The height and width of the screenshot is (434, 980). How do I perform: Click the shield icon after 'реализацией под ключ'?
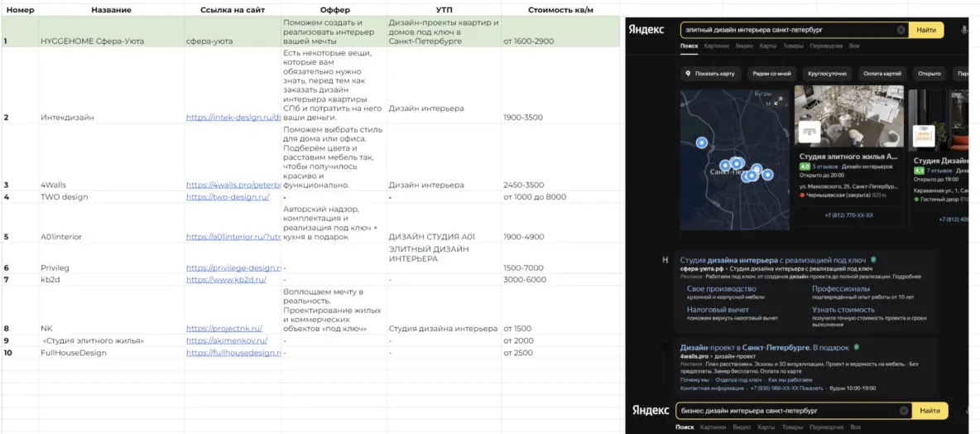point(873,259)
